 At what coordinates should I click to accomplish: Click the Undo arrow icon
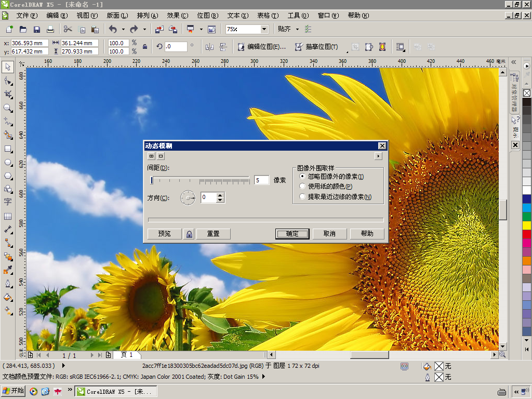pyautogui.click(x=113, y=29)
